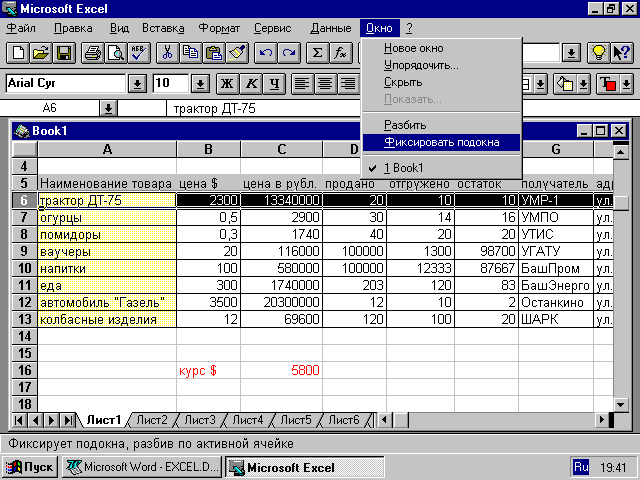Viewport: 640px width, 480px height.
Task: Open the Вставка menu
Action: [x=163, y=28]
